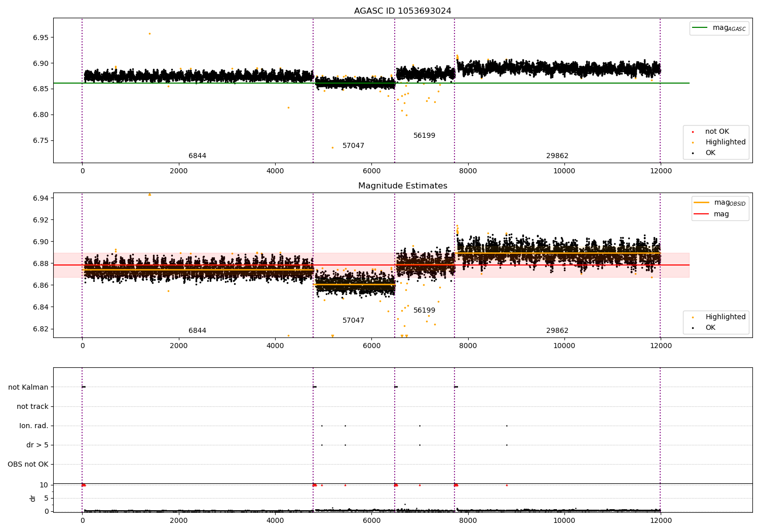Click the rotated 'dr' y-axis label

click(33, 498)
